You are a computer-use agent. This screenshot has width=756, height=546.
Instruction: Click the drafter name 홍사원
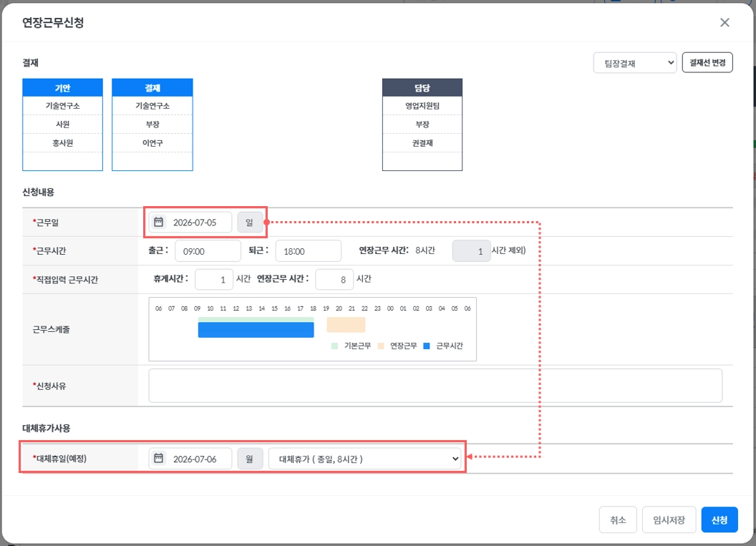(63, 143)
